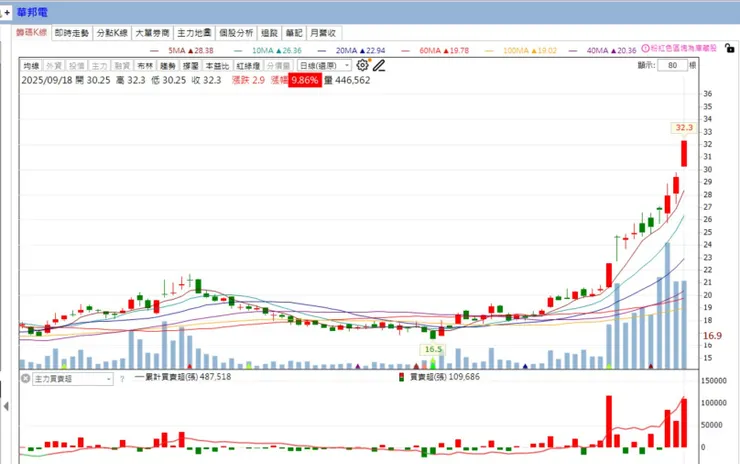Toggle 主力 overlay button in toolbar
The width and height of the screenshot is (740, 464).
99,66
